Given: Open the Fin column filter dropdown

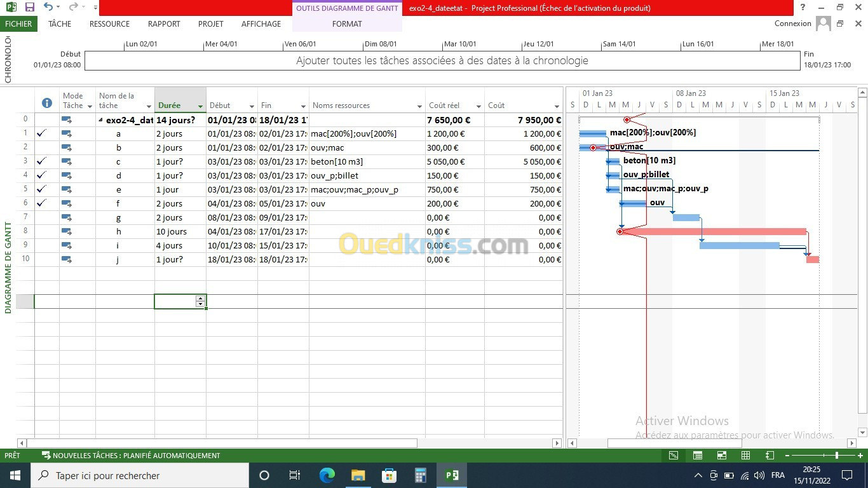Looking at the screenshot, I should tap(303, 106).
